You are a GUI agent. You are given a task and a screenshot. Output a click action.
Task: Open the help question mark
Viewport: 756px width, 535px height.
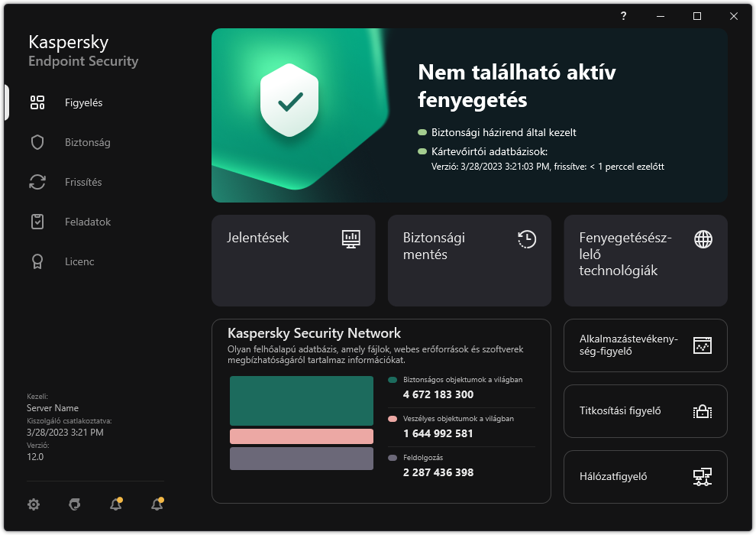(622, 16)
